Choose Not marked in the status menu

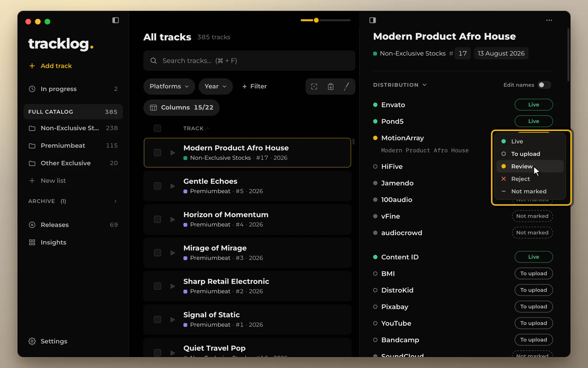[530, 191]
